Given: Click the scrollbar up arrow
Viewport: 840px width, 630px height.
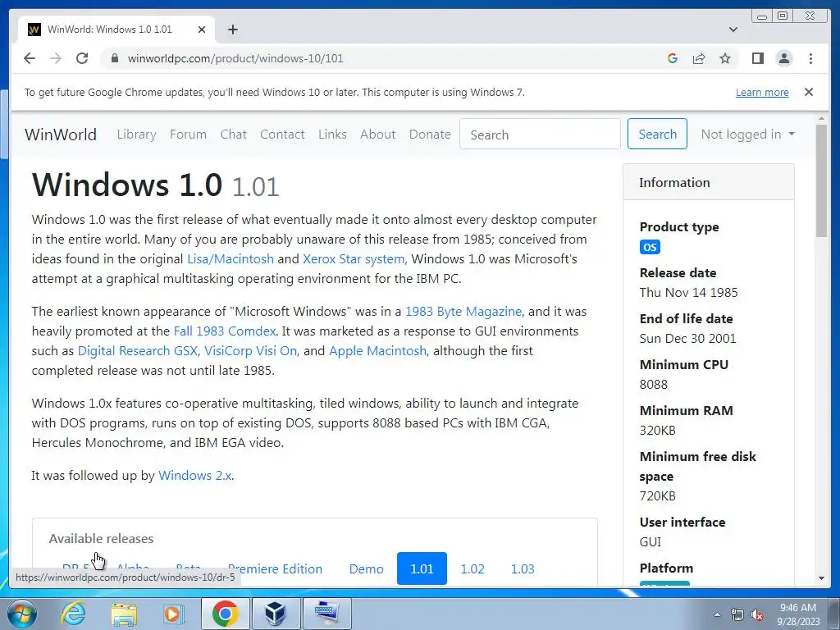Looking at the screenshot, I should [x=821, y=118].
